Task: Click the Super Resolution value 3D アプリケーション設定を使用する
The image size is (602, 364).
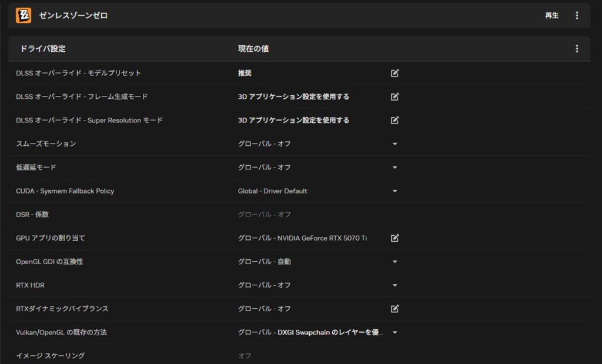Action: point(294,120)
